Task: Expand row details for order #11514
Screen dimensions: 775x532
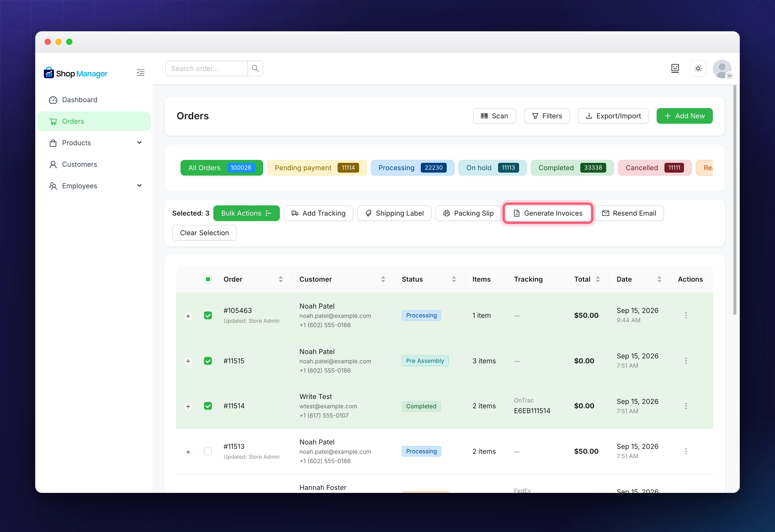Action: click(188, 407)
